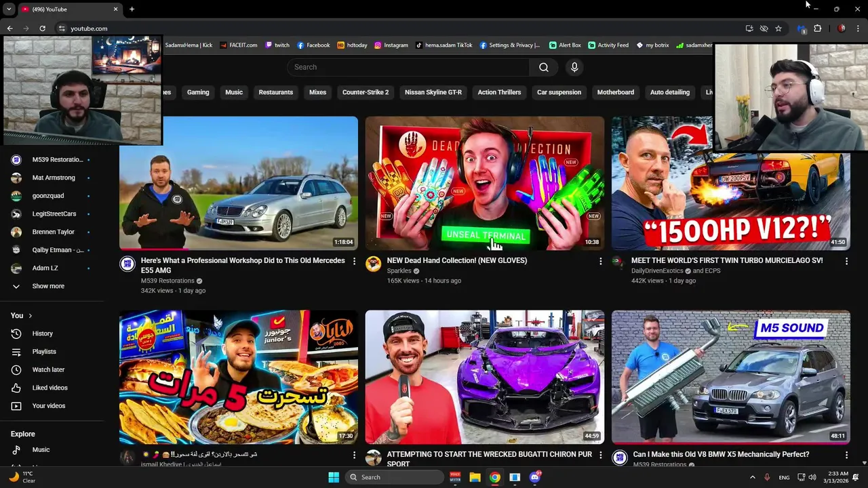Open the twitch bookmark
The height and width of the screenshot is (488, 868).
pyautogui.click(x=277, y=45)
